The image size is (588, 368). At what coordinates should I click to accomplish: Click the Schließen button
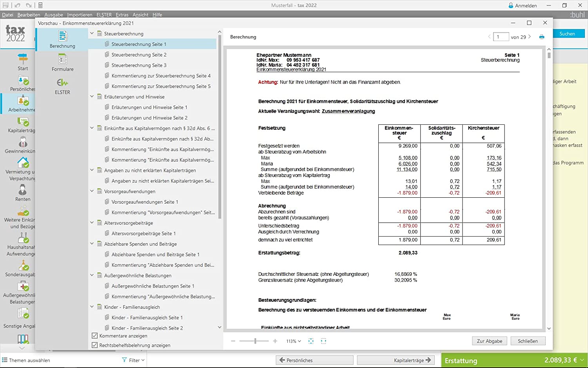pyautogui.click(x=528, y=341)
